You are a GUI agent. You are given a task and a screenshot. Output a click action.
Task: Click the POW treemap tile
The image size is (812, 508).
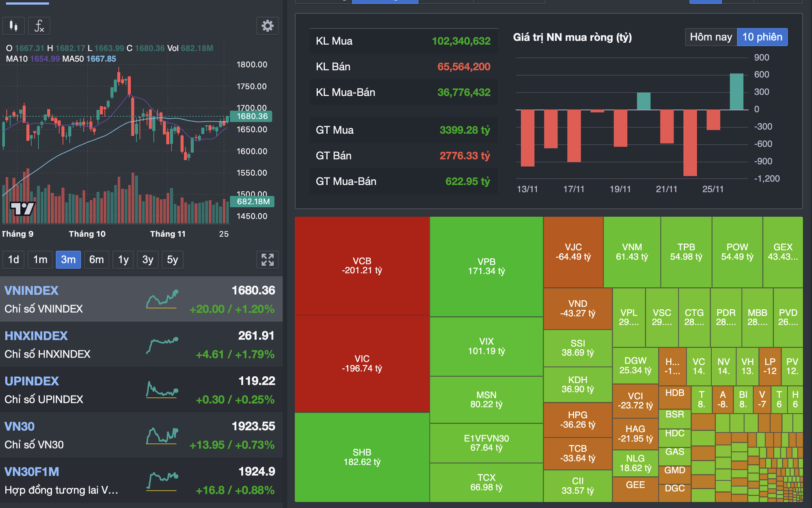pyautogui.click(x=737, y=252)
